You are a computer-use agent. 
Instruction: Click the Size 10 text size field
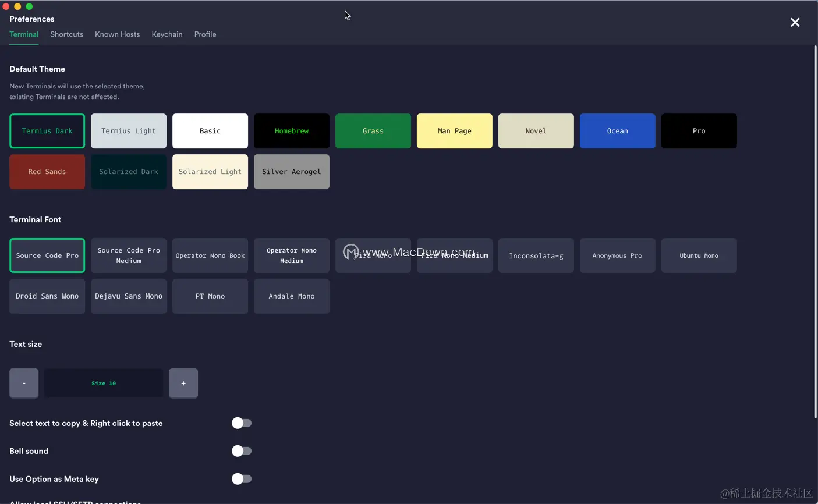coord(104,383)
